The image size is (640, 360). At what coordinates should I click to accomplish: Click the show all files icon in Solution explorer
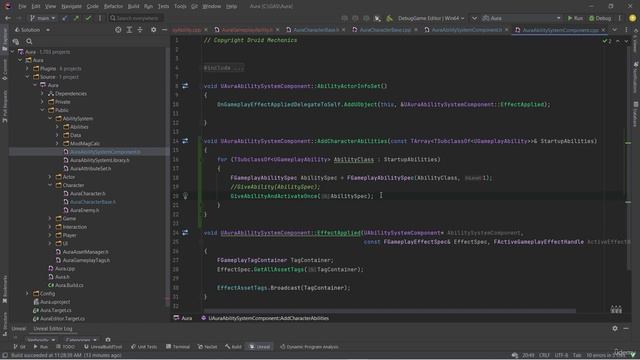[16, 41]
